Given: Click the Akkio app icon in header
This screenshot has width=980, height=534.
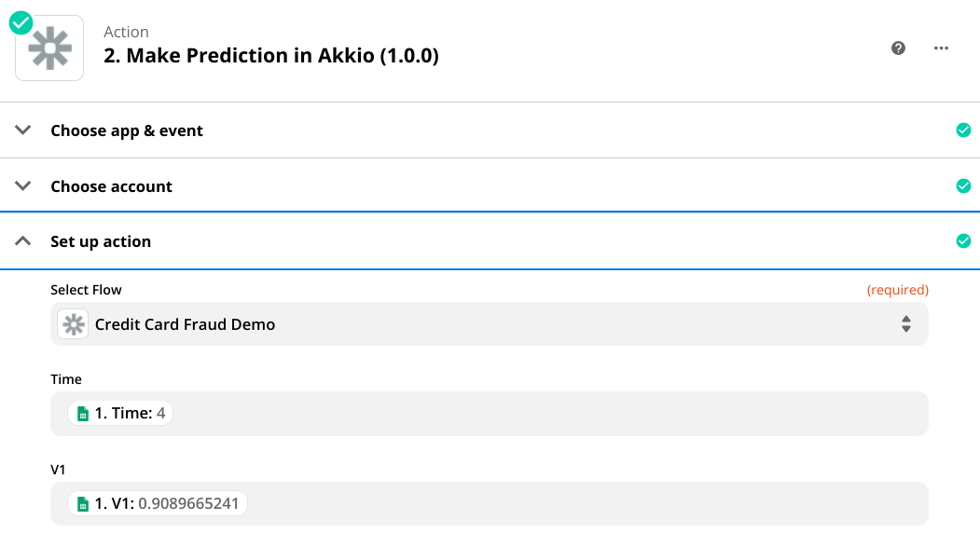Looking at the screenshot, I should 49,48.
